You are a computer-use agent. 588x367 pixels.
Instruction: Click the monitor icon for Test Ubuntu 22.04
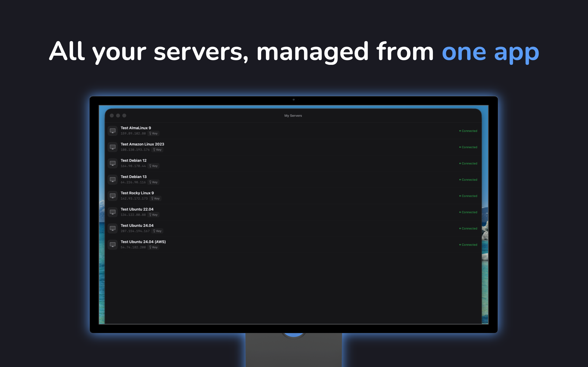coord(112,212)
